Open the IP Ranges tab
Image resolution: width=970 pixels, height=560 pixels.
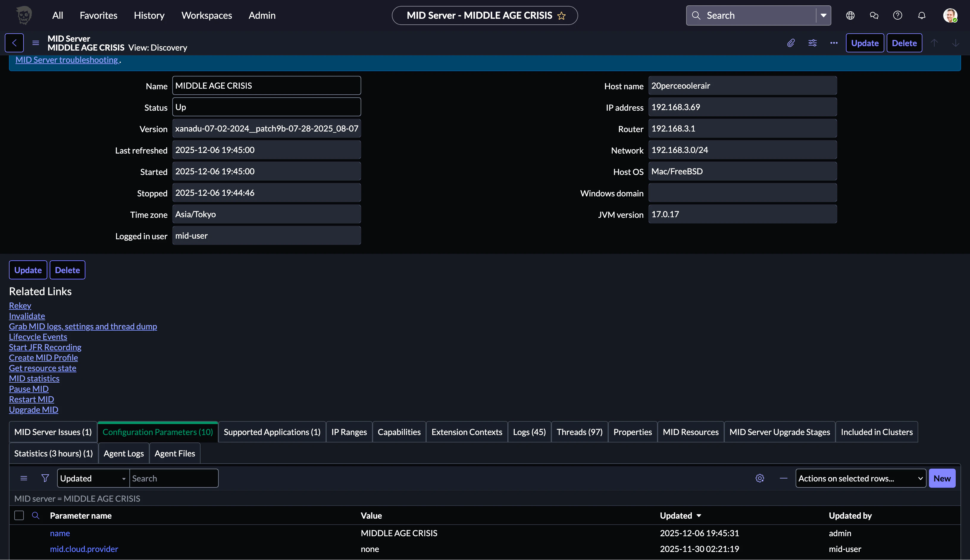point(349,432)
